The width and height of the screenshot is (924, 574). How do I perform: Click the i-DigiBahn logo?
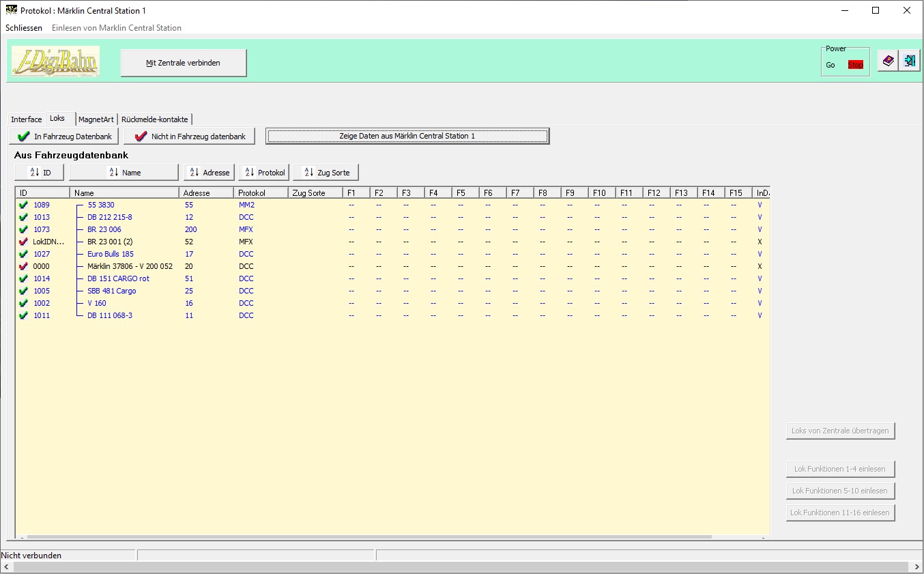point(55,61)
